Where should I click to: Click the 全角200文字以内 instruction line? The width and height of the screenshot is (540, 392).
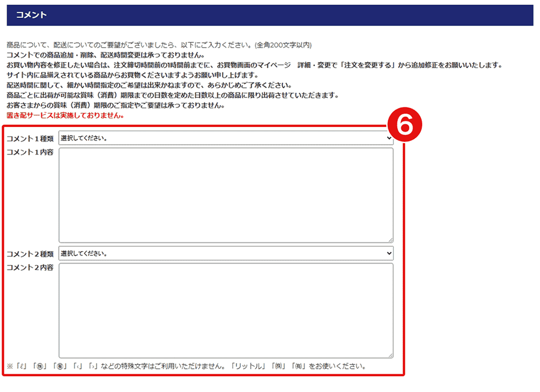click(159, 45)
